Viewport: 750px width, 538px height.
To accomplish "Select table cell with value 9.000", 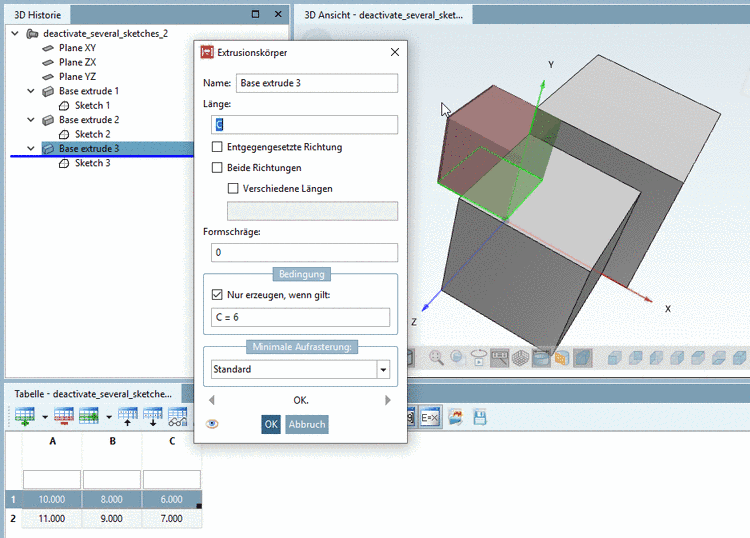I will [111, 518].
